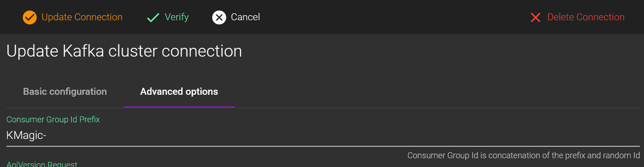Verify the Kafka connection via Verify label

[x=177, y=17]
